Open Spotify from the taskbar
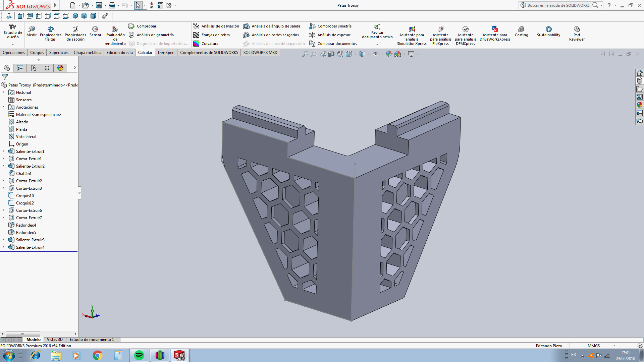Image resolution: width=644 pixels, height=362 pixels. (x=139, y=355)
